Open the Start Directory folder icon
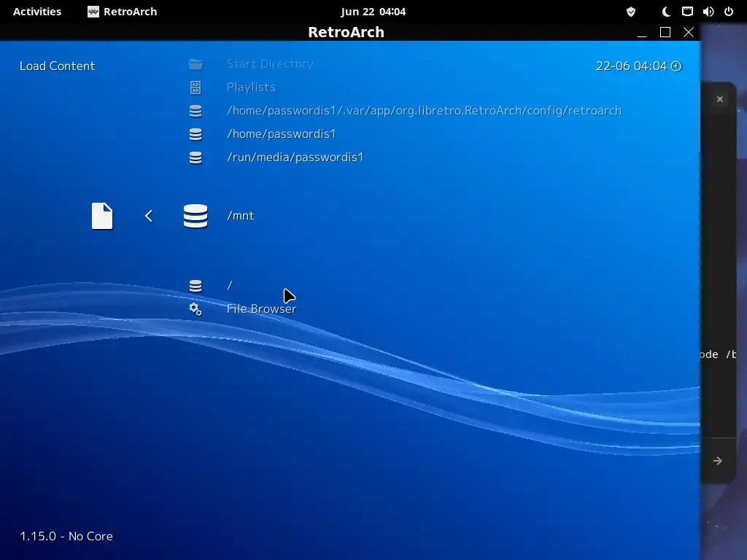The width and height of the screenshot is (747, 560). [196, 64]
